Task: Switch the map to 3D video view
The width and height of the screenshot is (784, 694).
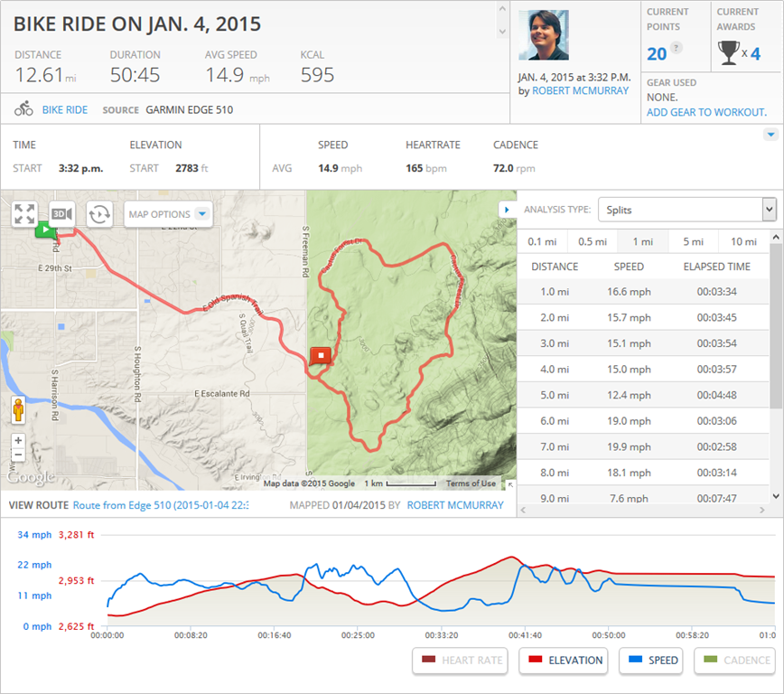Action: pyautogui.click(x=61, y=214)
